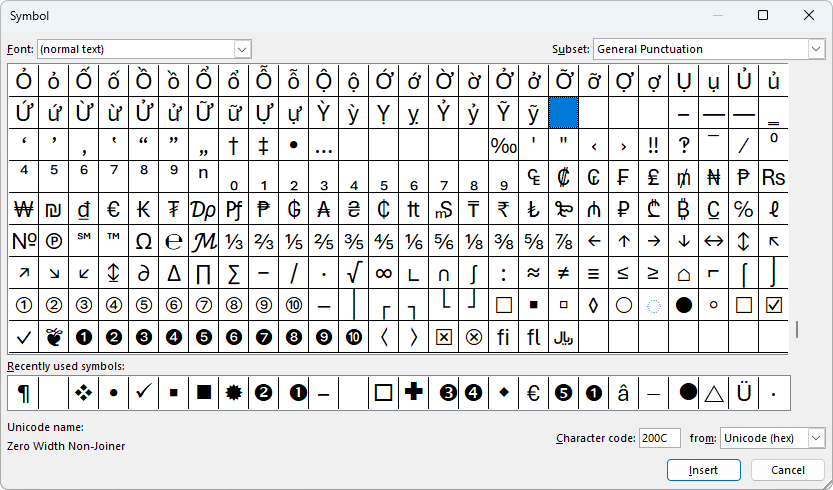Pick the Ü character from recently used symbols
This screenshot has height=490, width=833.
(744, 393)
